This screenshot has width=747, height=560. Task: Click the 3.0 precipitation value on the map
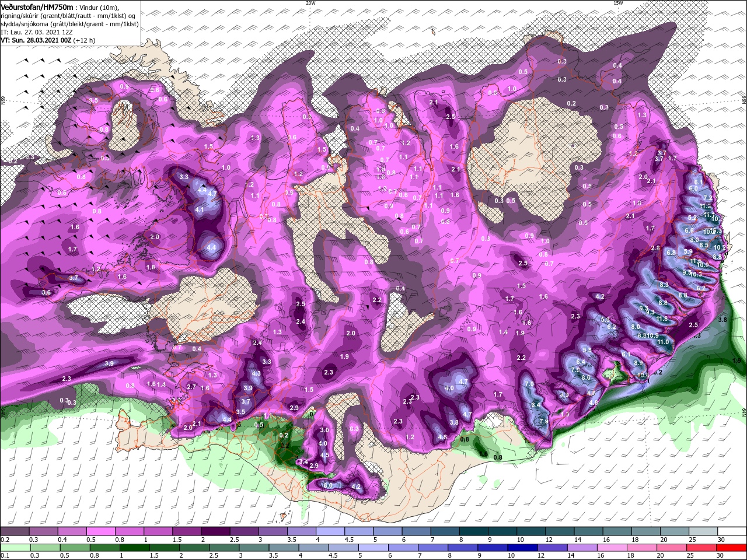pyautogui.click(x=325, y=430)
